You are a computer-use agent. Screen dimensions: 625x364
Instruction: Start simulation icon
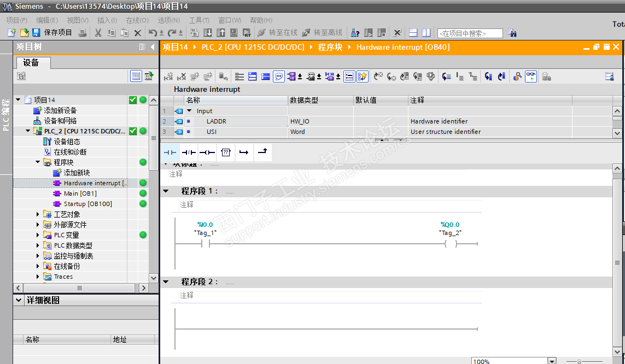pyautogui.click(x=234, y=33)
